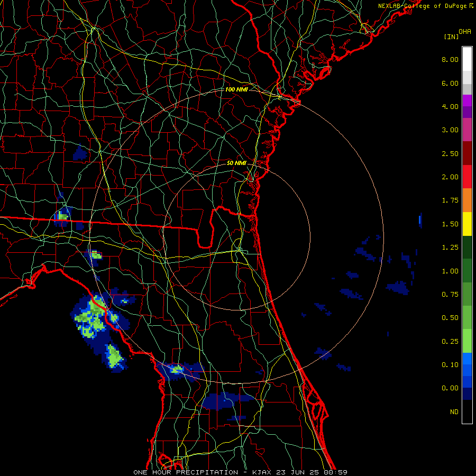Click the "50 NMI" range ring label

[236, 163]
